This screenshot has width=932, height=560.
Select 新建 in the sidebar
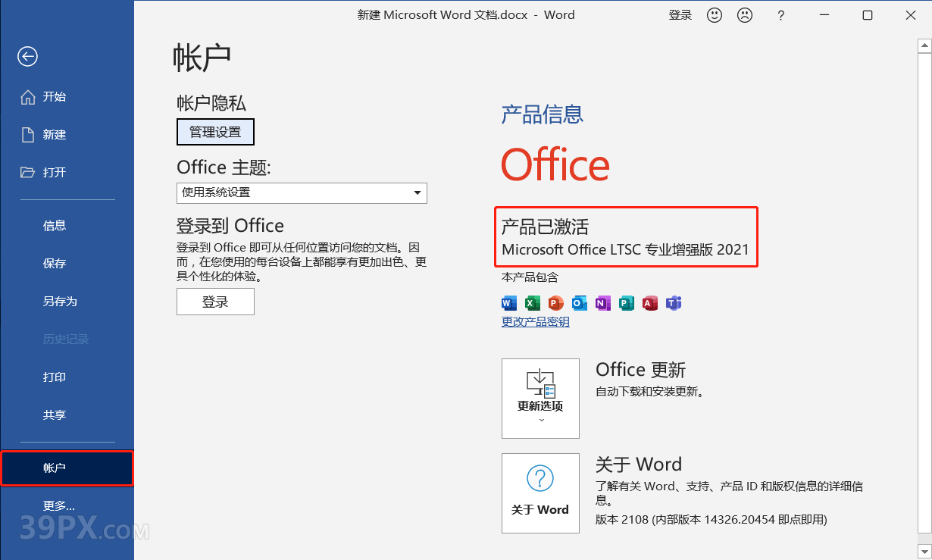[x=67, y=135]
